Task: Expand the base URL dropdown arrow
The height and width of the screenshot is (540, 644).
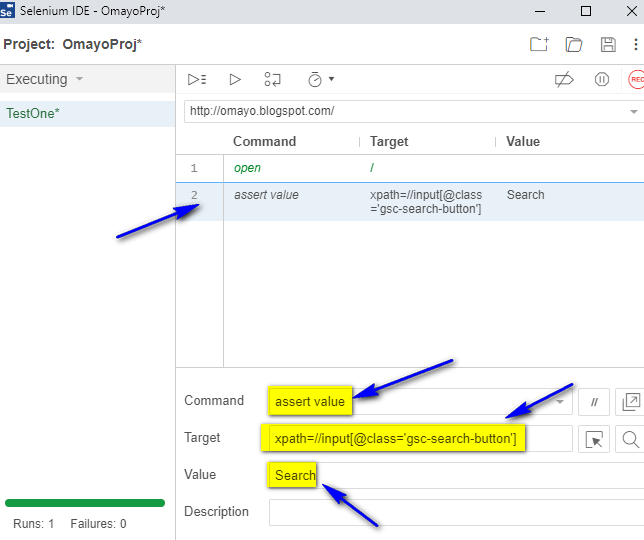Action: [x=634, y=112]
